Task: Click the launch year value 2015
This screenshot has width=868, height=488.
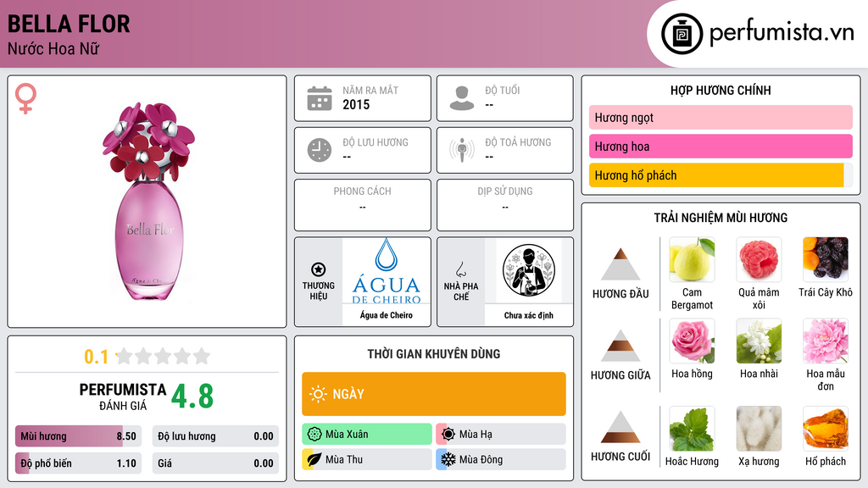Action: click(x=356, y=104)
